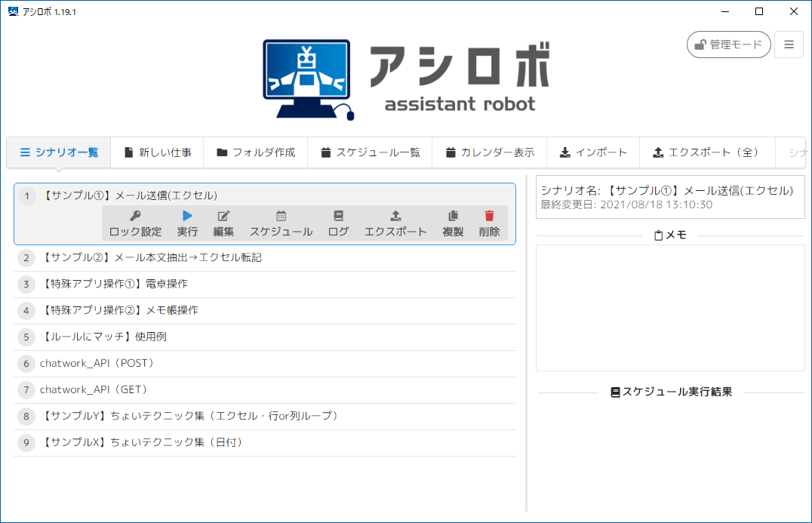Select scenario 【サンプルX】ちょいテクニック集（日付）
812x523 pixels.
[265, 443]
